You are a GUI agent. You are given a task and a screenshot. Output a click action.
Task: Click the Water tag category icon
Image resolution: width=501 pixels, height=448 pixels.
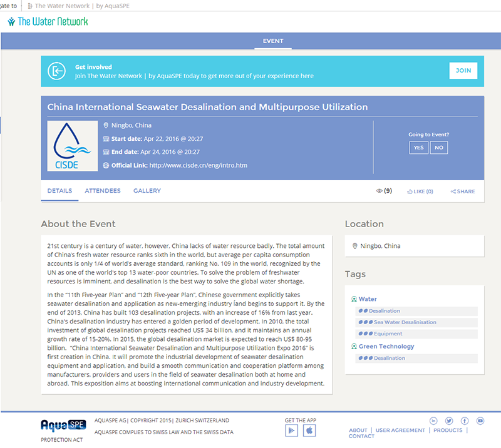click(x=354, y=299)
